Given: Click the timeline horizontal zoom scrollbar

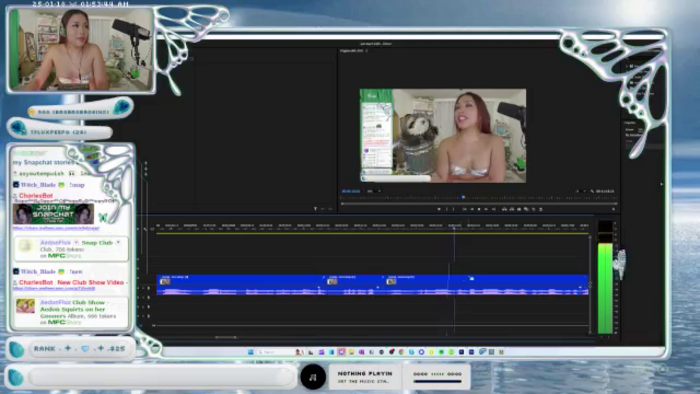Looking at the screenshot, I should [x=226, y=337].
